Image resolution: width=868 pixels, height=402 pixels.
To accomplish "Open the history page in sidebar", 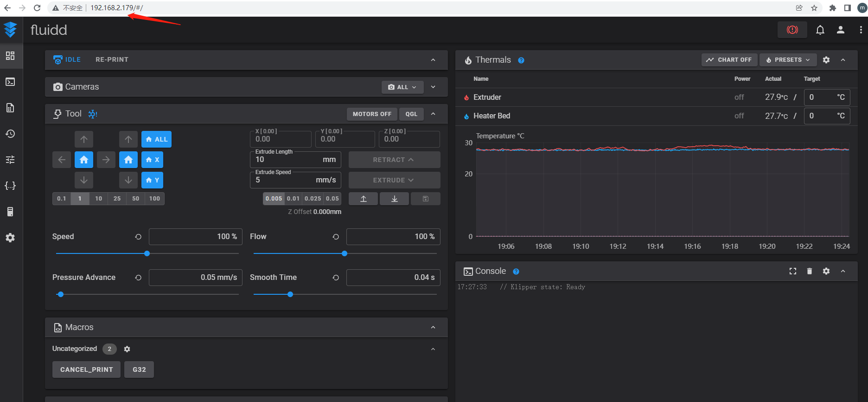I will pyautogui.click(x=10, y=134).
